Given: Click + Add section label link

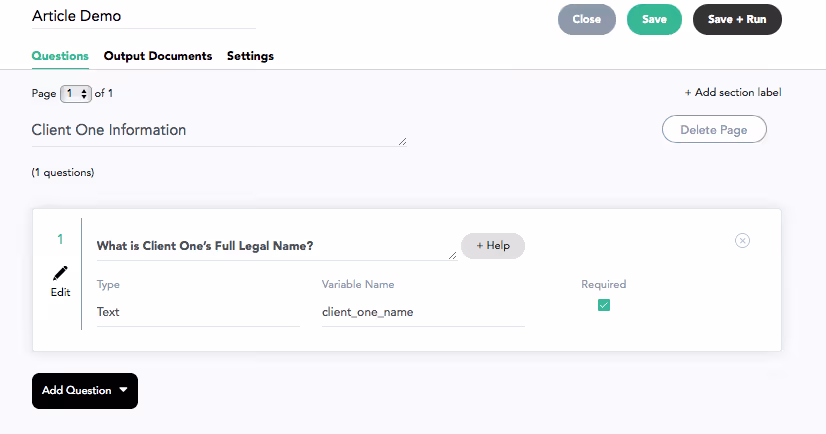Looking at the screenshot, I should 733,92.
